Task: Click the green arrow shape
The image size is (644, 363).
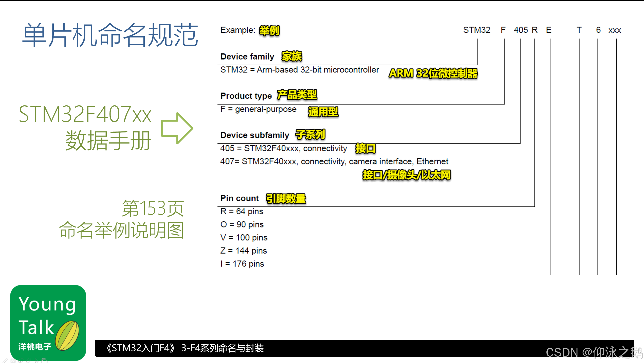Action: point(177,128)
